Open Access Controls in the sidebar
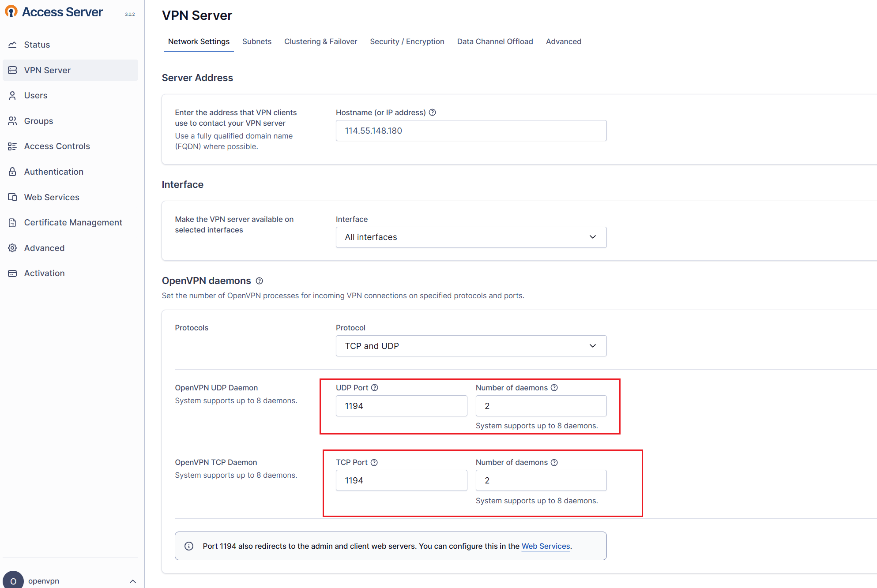Screen dimensions: 877x588 click(57, 146)
